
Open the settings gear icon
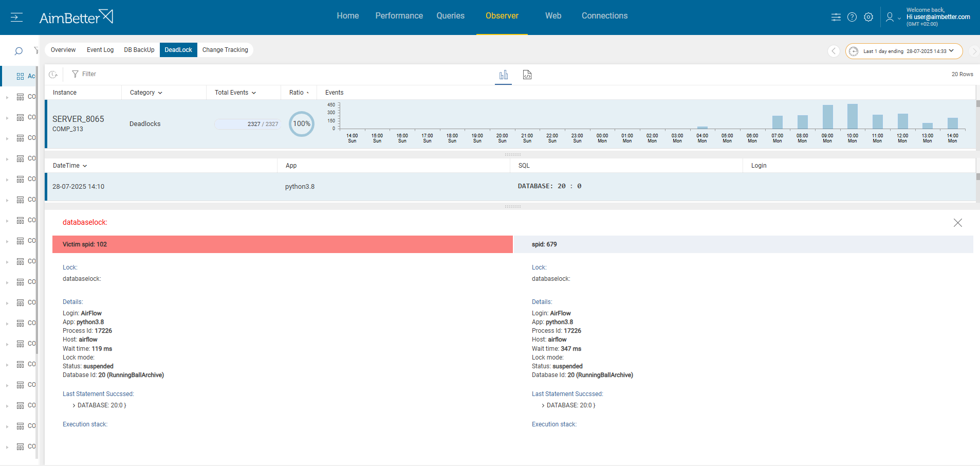pos(868,17)
